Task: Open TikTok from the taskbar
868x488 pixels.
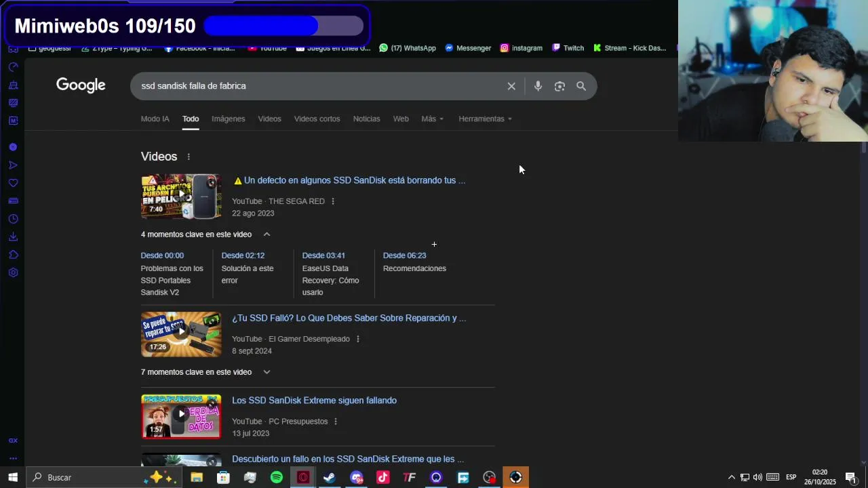Action: click(x=382, y=477)
